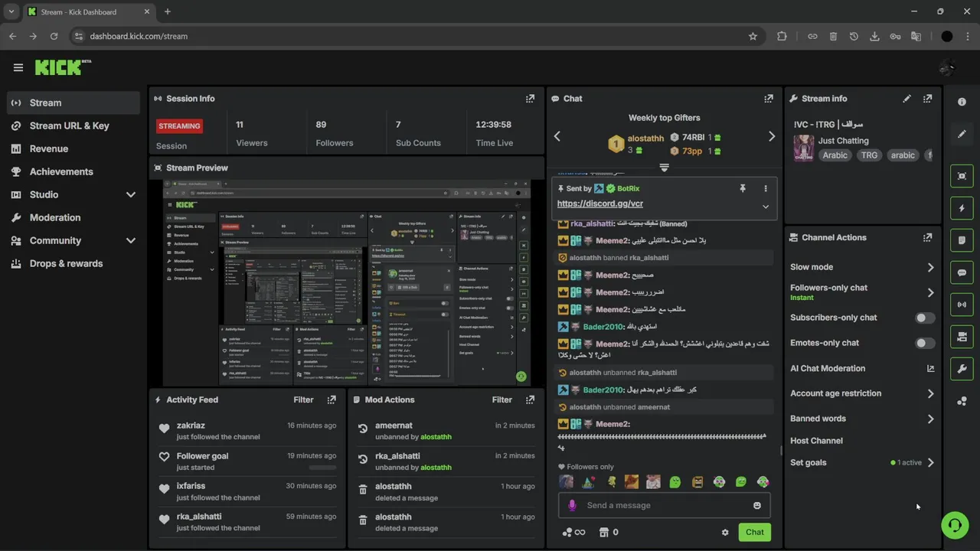Pop out the Chat panel

coord(769,99)
